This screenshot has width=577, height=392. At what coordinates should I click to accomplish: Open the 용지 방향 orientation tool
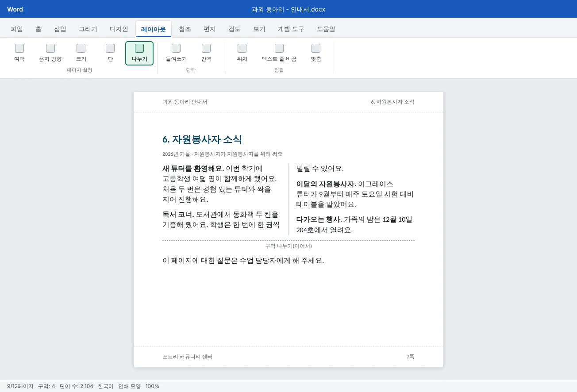[x=50, y=53]
